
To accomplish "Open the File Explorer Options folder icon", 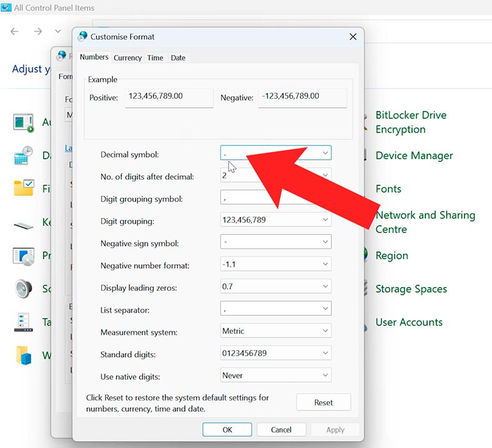I will pyautogui.click(x=24, y=188).
